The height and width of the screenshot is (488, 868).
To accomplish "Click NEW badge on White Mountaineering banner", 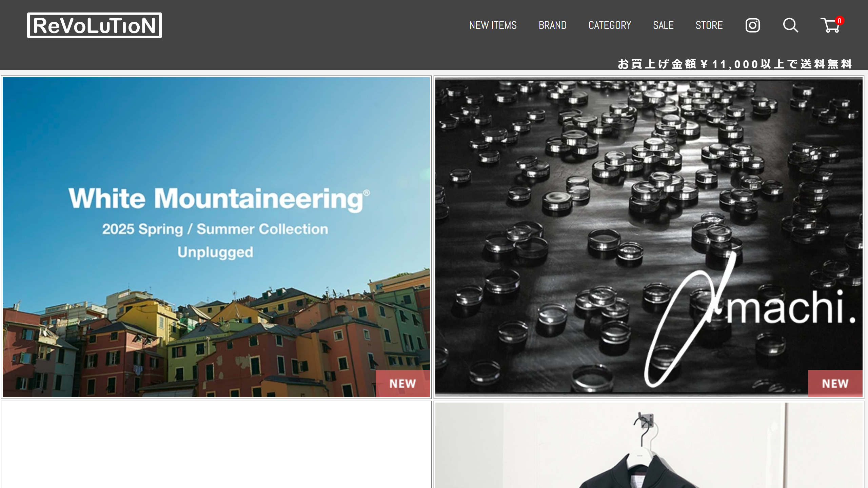I will pyautogui.click(x=402, y=383).
